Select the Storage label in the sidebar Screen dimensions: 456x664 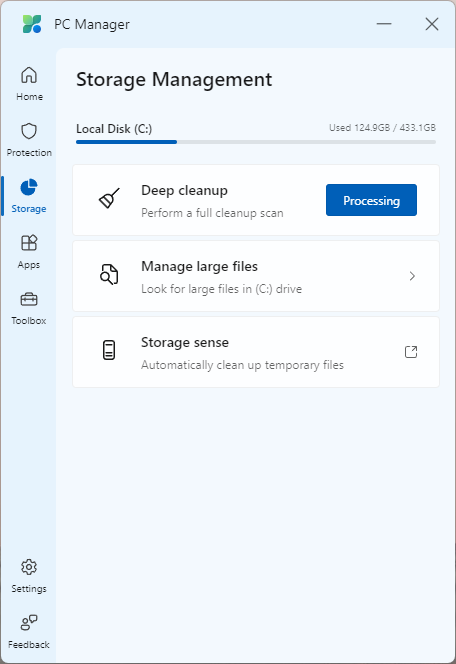29,209
